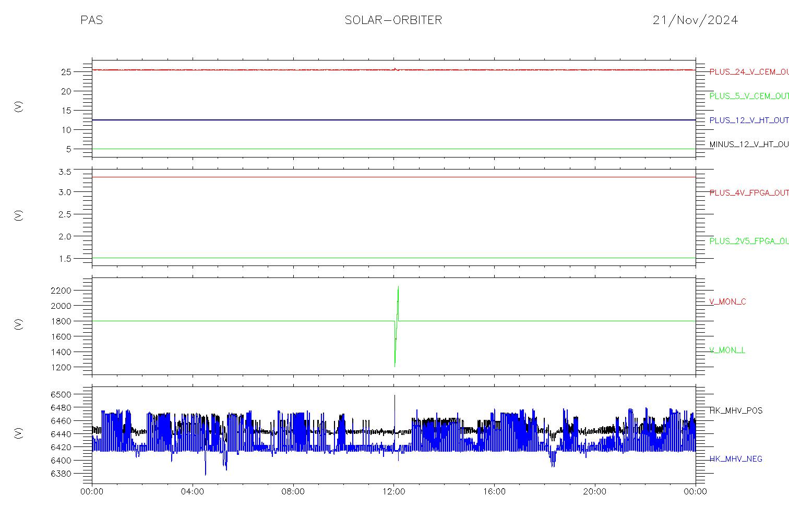Click the HK_MHV_NEG dip near 04:30

coord(205,474)
